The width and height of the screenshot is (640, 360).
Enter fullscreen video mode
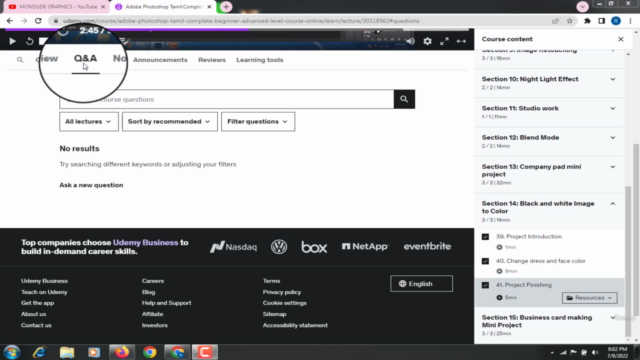click(444, 41)
